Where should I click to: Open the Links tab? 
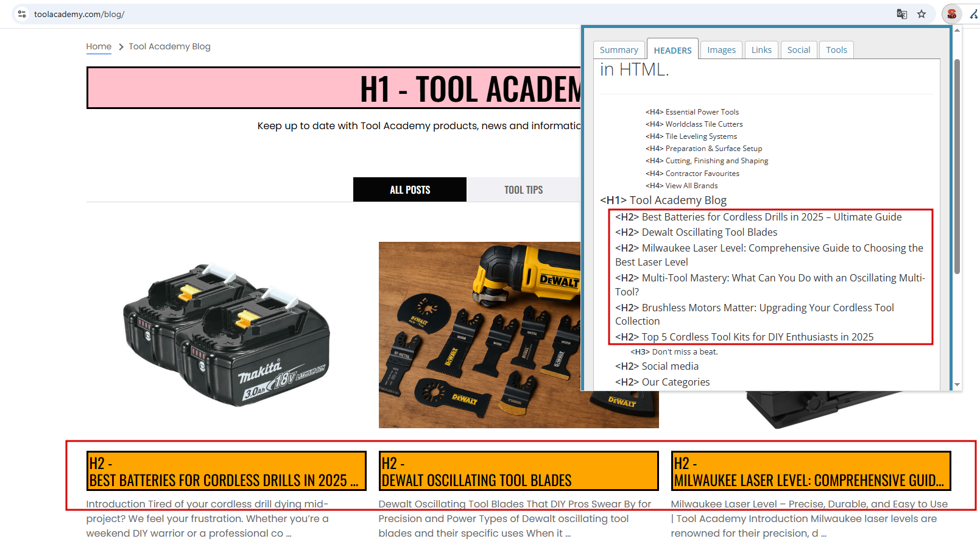click(x=761, y=50)
